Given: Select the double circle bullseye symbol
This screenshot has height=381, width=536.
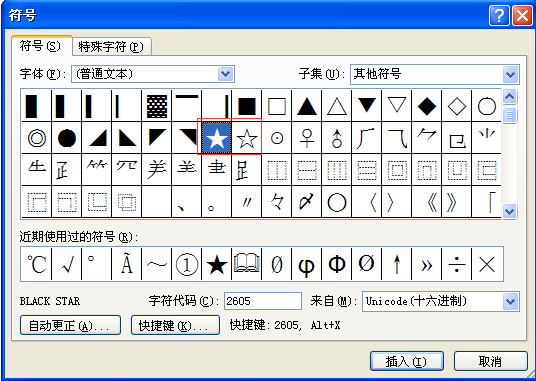Looking at the screenshot, I should (37, 138).
